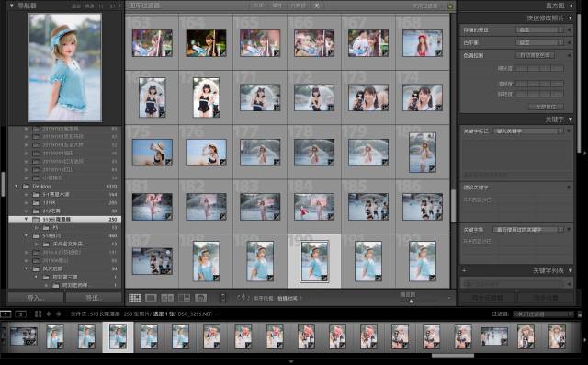The image size is (588, 365).
Task: Click filmstrip collapse arrow at bottom
Action: (291, 362)
